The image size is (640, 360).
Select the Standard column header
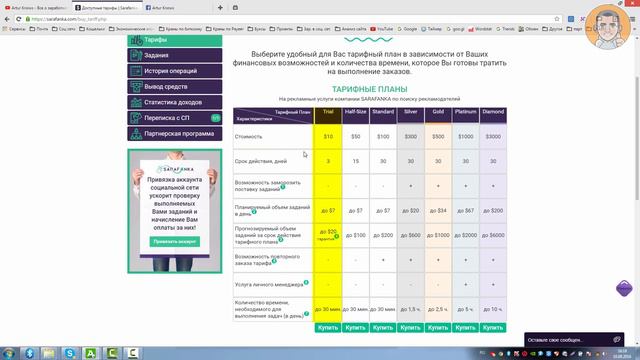tap(383, 116)
